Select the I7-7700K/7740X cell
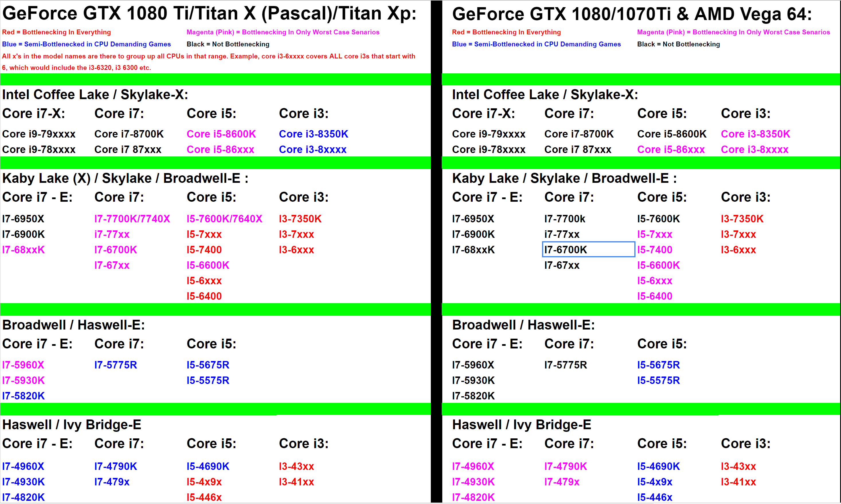 pyautogui.click(x=132, y=219)
